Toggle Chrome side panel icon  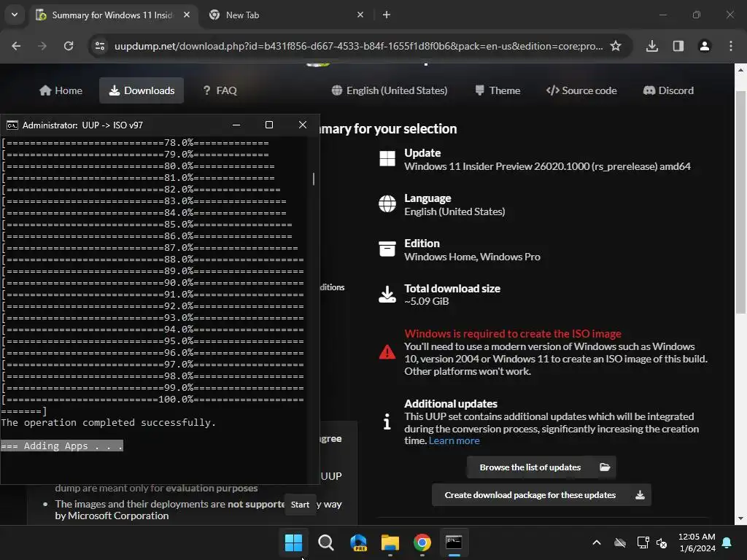678,46
